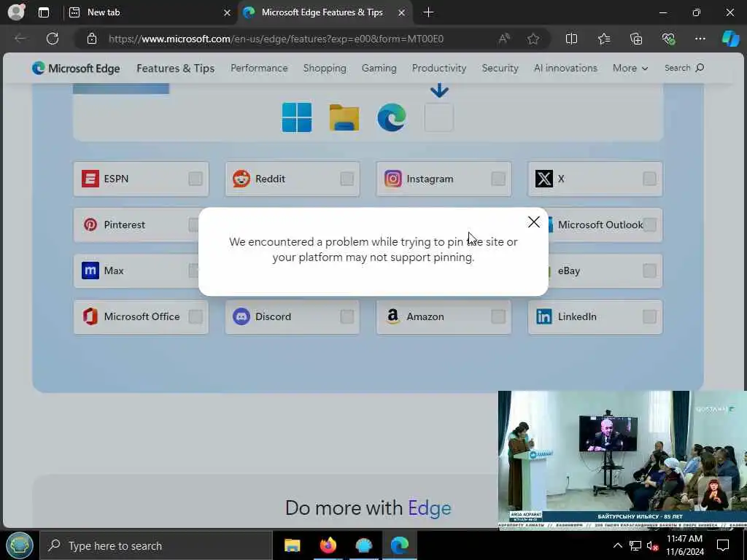Open the notification center
The height and width of the screenshot is (560, 747).
[723, 545]
